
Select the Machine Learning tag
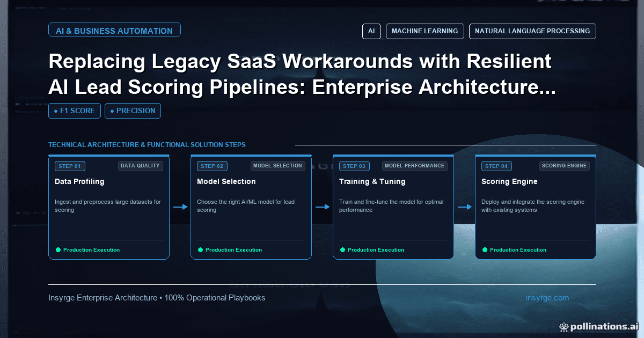point(425,31)
